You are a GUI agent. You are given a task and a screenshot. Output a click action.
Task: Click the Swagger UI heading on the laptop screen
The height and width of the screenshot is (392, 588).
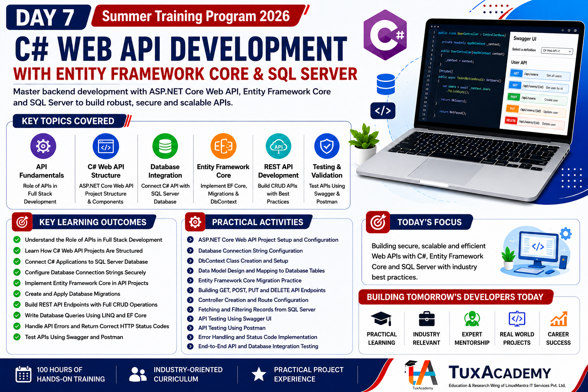click(x=525, y=39)
